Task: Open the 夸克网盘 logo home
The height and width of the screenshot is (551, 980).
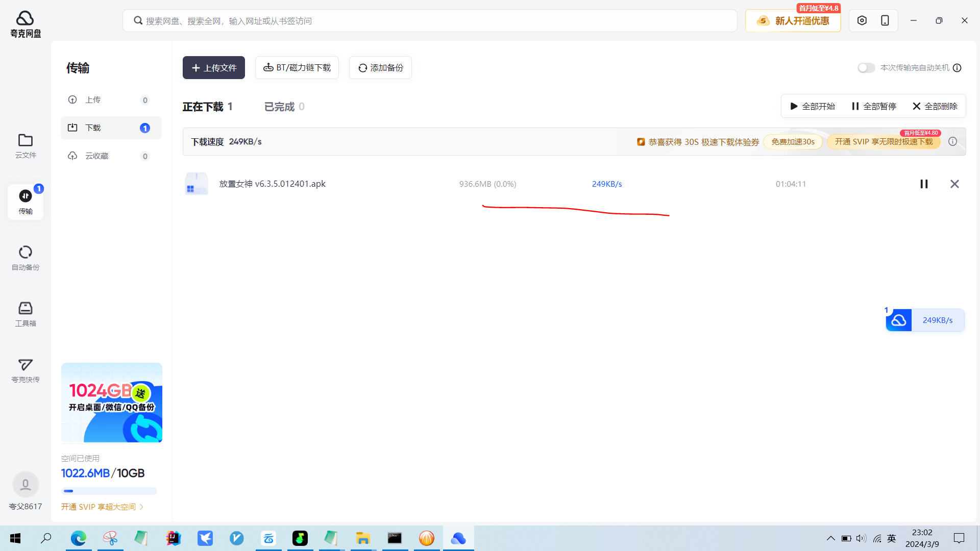Action: pyautogui.click(x=26, y=24)
